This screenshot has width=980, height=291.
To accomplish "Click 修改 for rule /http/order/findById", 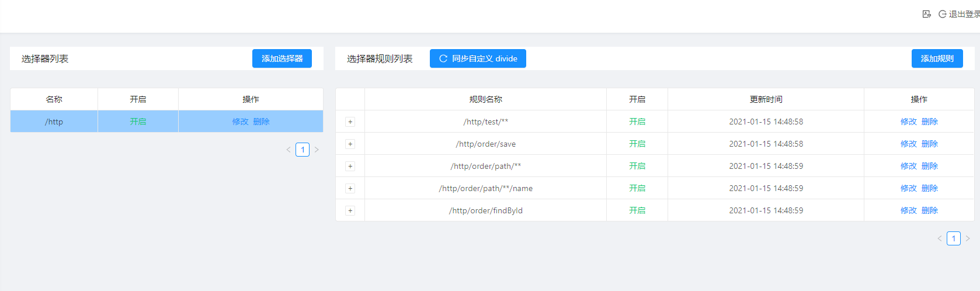I will tap(909, 210).
